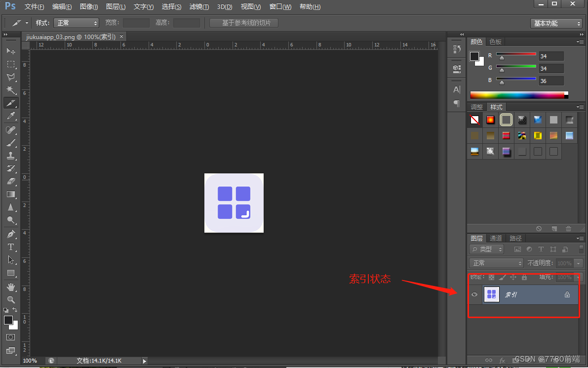Open the 滤镜(T) menu
This screenshot has width=588, height=368.
199,7
